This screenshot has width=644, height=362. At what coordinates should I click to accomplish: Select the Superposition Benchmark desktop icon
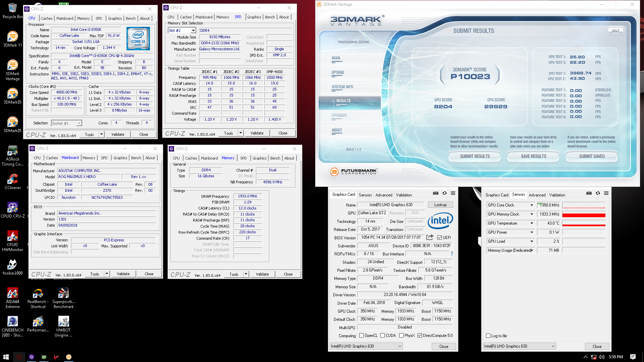[x=63, y=298]
